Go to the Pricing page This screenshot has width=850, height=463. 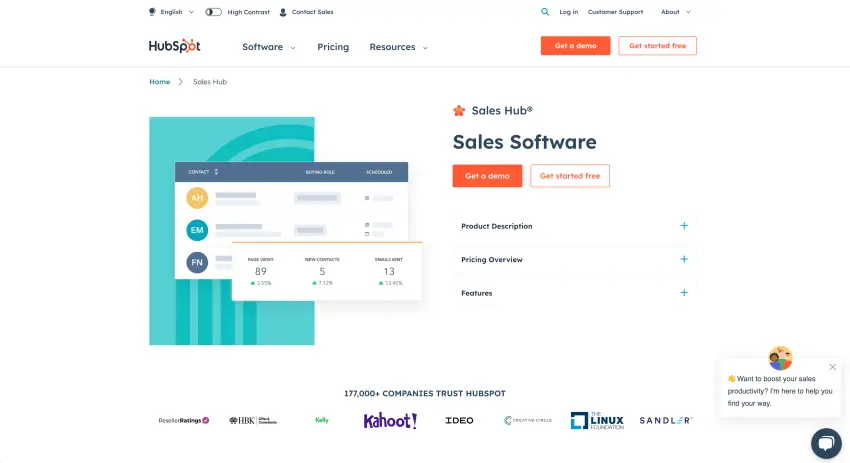coord(333,47)
